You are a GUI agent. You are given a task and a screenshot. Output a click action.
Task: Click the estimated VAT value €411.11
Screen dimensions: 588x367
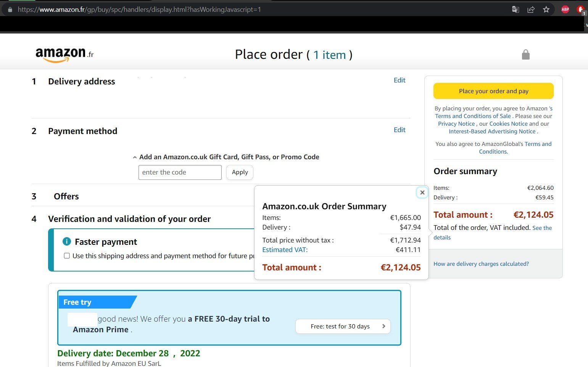(x=408, y=250)
